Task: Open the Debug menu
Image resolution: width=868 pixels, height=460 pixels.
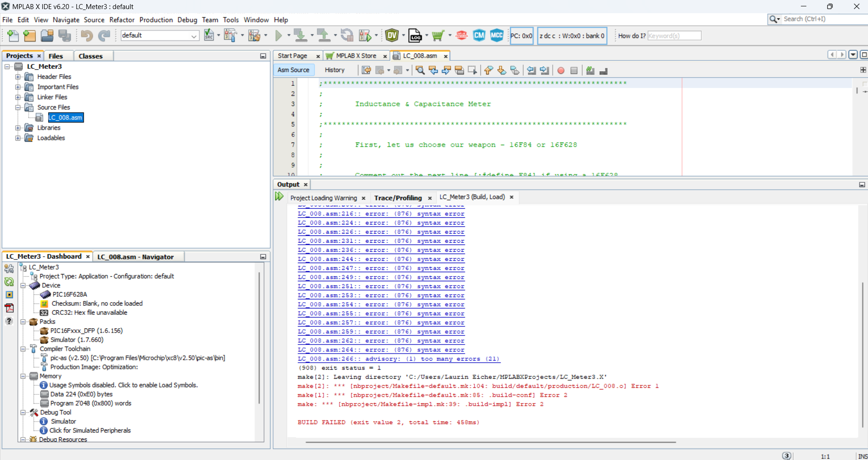Action: coord(187,20)
